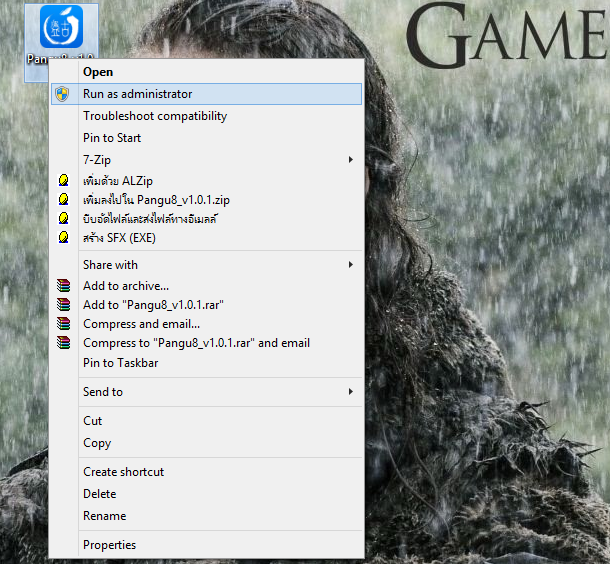Choose เพิ่มลงไปใน Pangu8_v1.0.1.zip
This screenshot has width=610, height=564.
click(207, 200)
